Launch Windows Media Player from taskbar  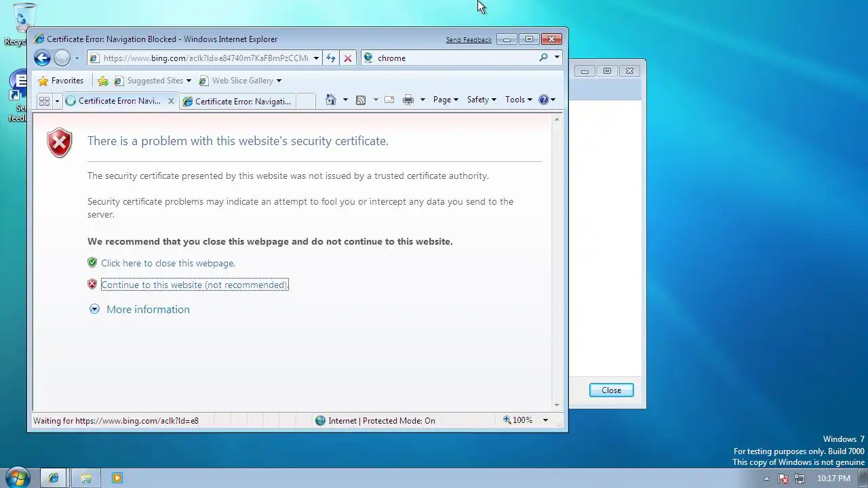117,478
